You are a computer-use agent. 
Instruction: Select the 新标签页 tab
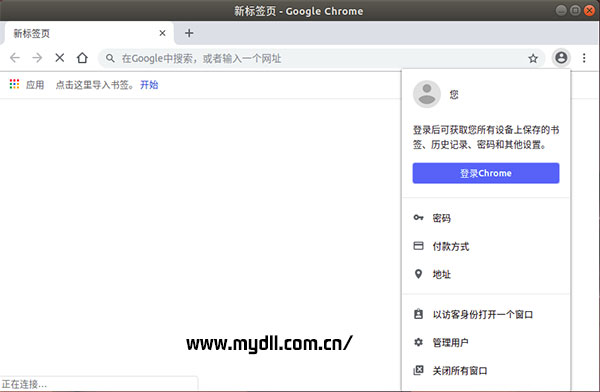(88, 33)
